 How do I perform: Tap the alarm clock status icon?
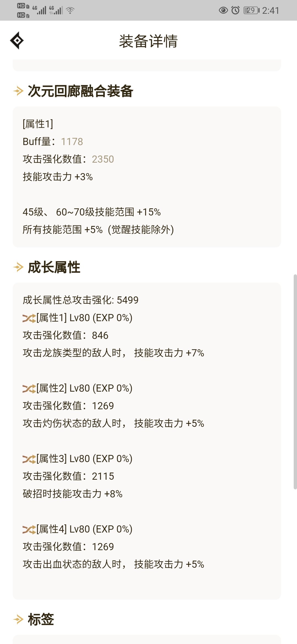pos(235,10)
